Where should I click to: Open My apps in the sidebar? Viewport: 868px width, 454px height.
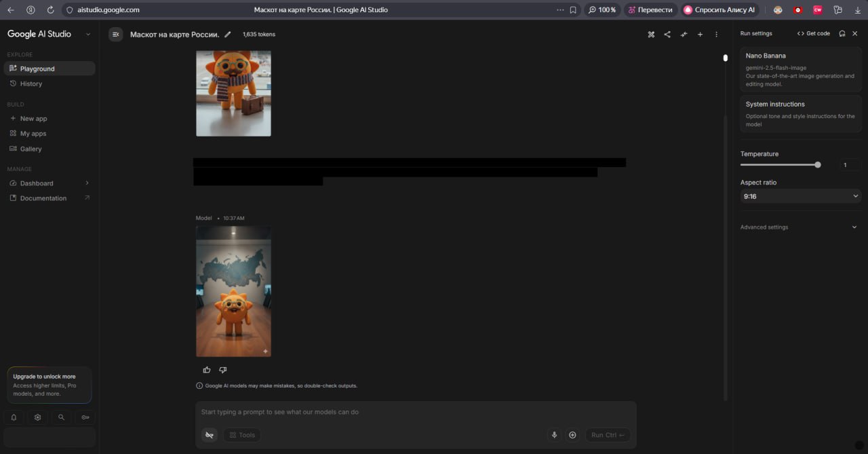pos(49,134)
